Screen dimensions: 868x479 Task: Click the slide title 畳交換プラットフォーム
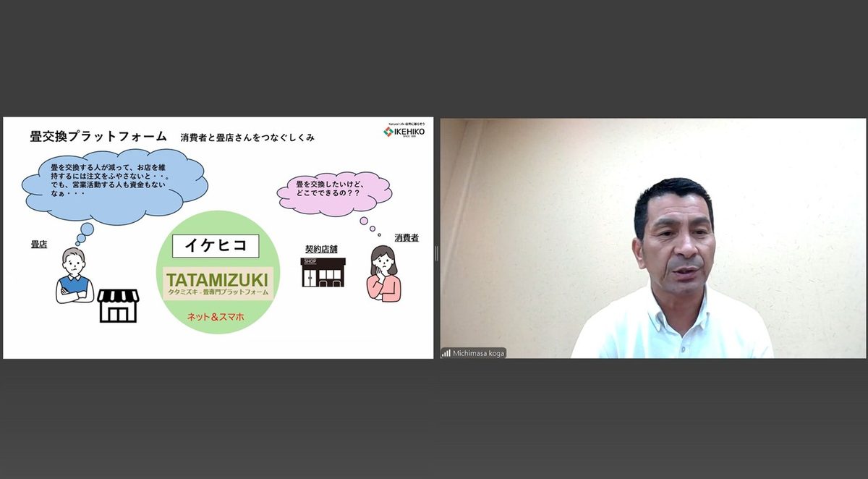[x=98, y=136]
